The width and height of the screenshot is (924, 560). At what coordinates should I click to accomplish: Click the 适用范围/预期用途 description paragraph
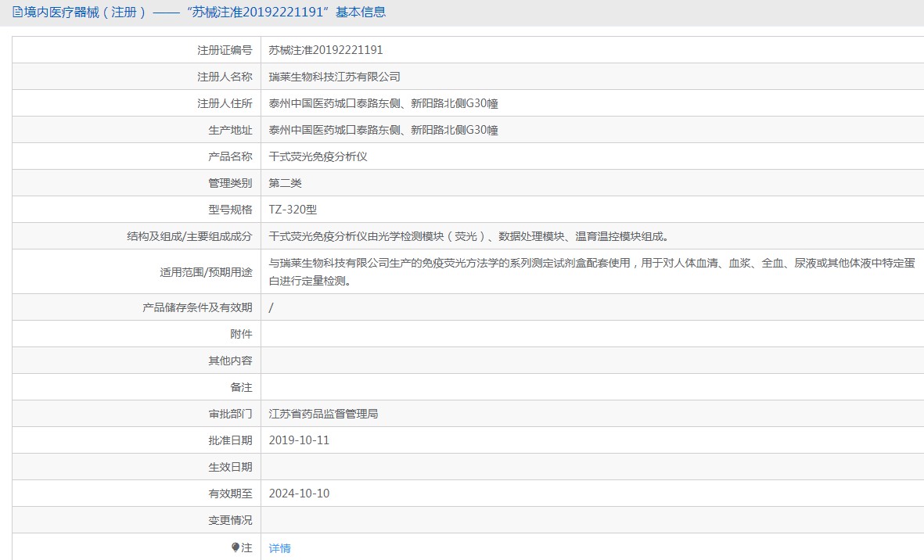click(591, 271)
